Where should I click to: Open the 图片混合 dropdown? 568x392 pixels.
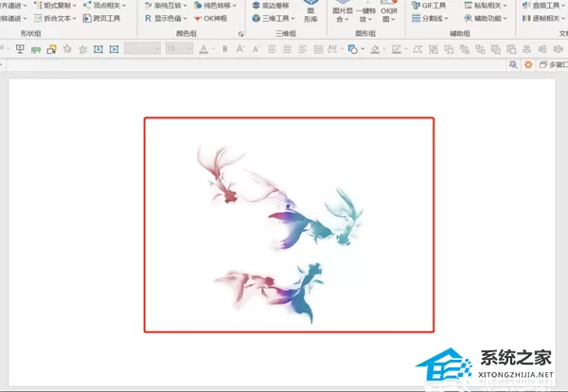coord(342,12)
